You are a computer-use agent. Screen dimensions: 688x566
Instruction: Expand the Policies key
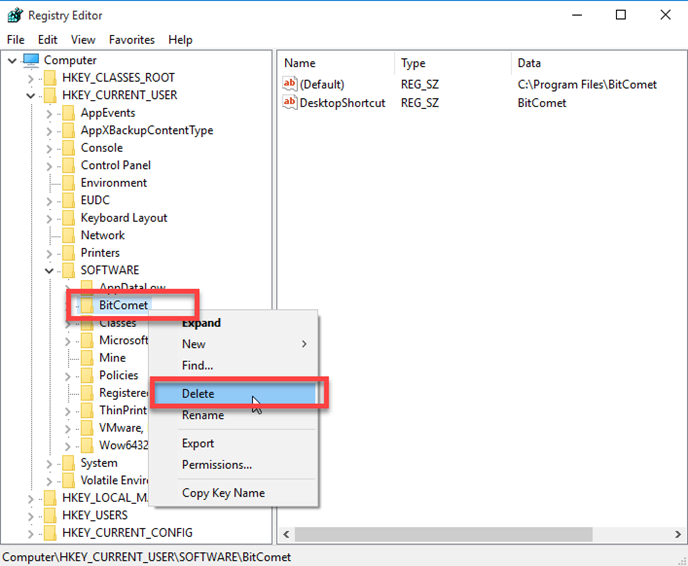point(67,376)
